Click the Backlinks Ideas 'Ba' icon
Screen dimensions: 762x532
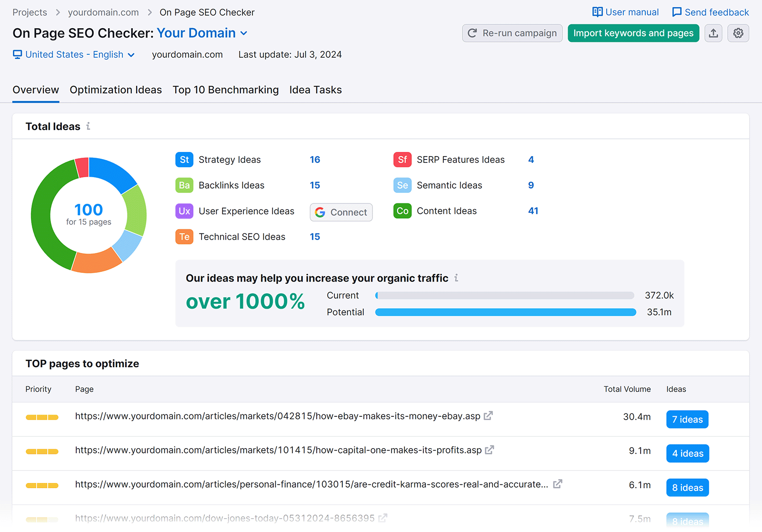tap(184, 185)
